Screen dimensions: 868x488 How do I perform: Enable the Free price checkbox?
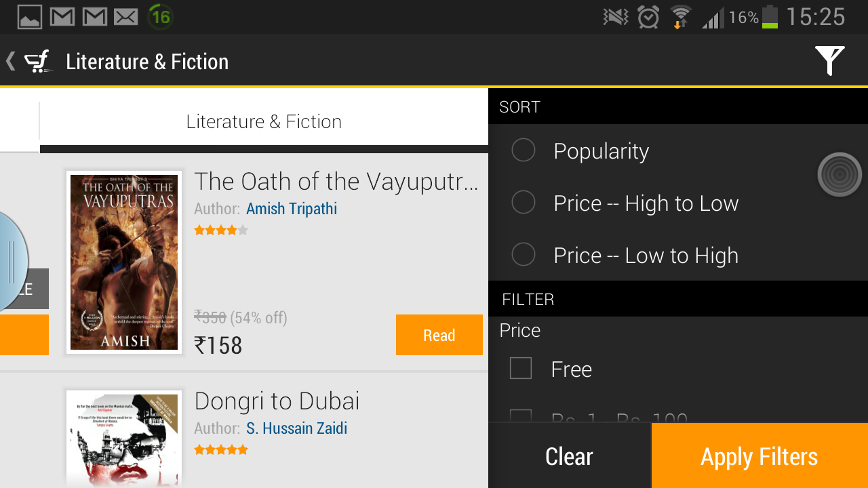click(520, 368)
